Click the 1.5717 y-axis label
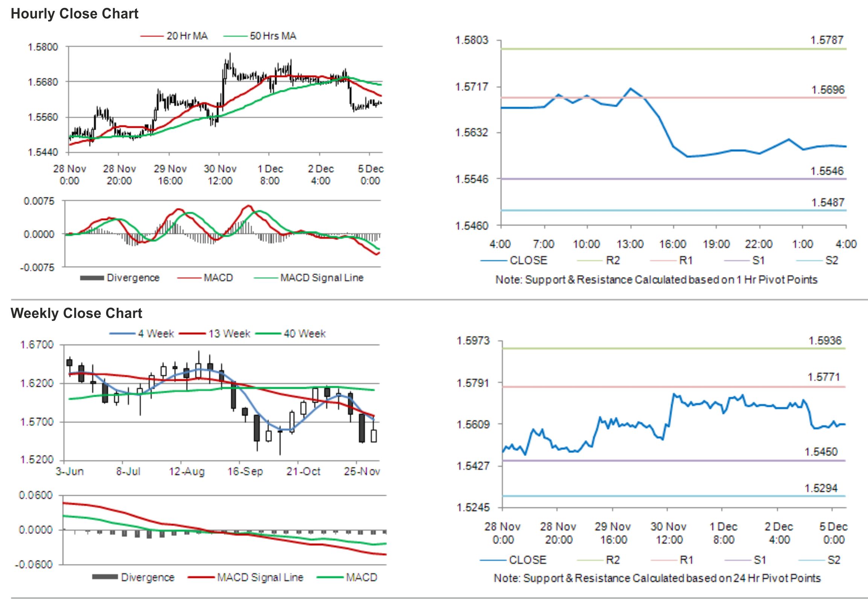The height and width of the screenshot is (599, 868). click(x=472, y=87)
